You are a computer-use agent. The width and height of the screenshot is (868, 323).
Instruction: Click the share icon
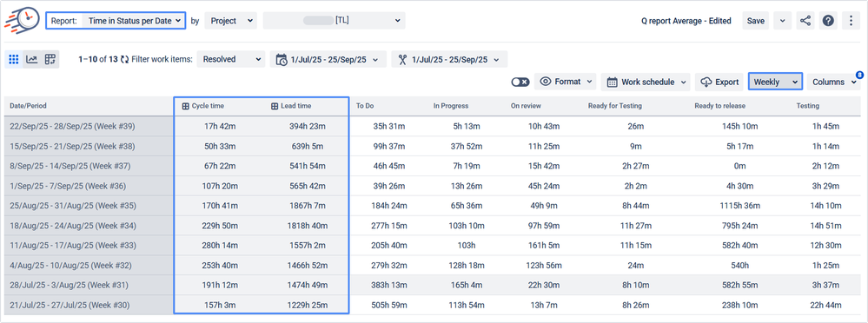(805, 21)
